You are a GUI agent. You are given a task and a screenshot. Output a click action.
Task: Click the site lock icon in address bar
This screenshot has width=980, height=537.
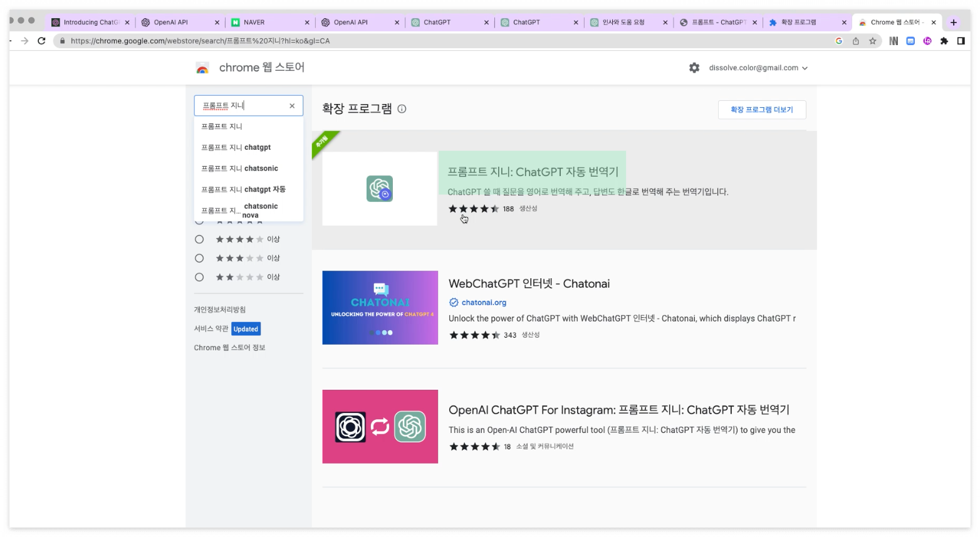pyautogui.click(x=62, y=41)
